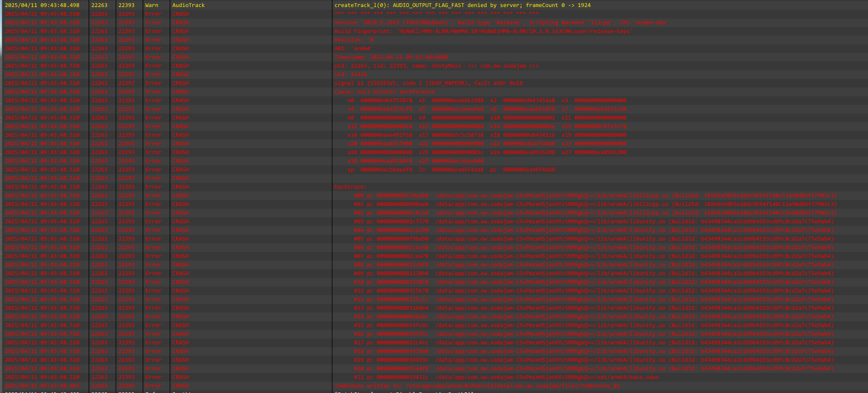
Task: Click the pid: 22263, tid: 22393 UnityMain line
Action: pos(437,66)
